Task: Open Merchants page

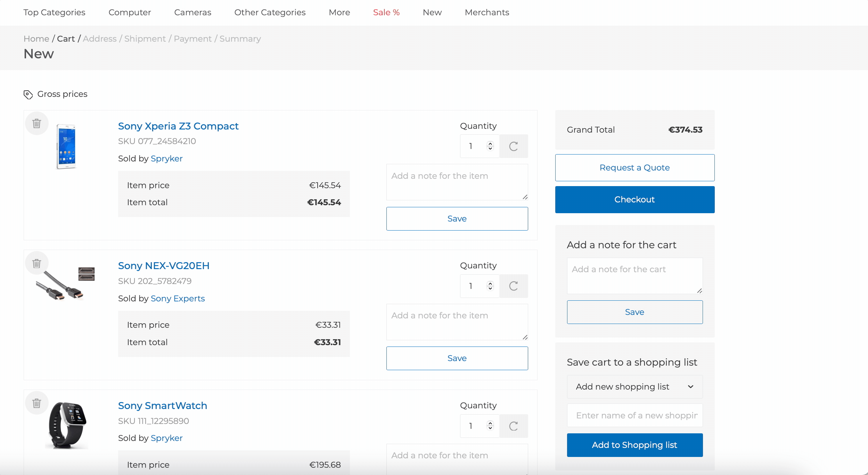Action: click(x=487, y=12)
